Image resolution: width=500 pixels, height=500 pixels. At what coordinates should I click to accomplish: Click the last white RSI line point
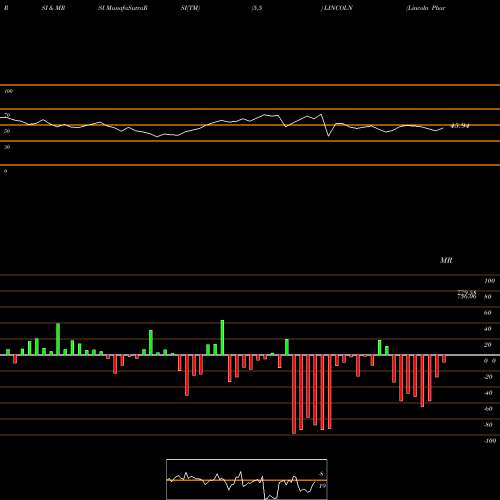pyautogui.click(x=443, y=128)
